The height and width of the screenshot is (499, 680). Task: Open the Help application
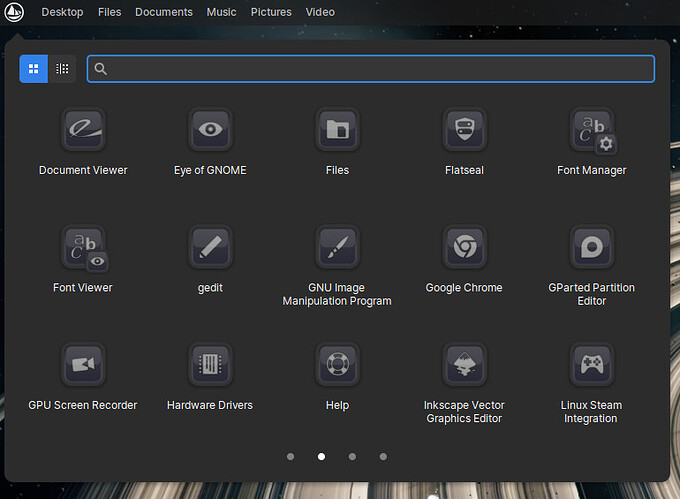(x=337, y=364)
